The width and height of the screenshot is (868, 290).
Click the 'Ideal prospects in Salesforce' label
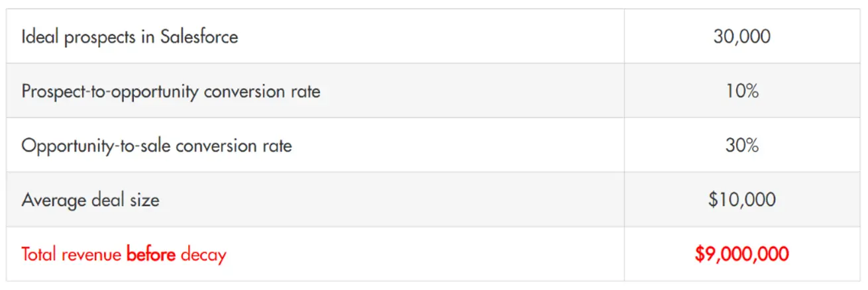pyautogui.click(x=130, y=36)
